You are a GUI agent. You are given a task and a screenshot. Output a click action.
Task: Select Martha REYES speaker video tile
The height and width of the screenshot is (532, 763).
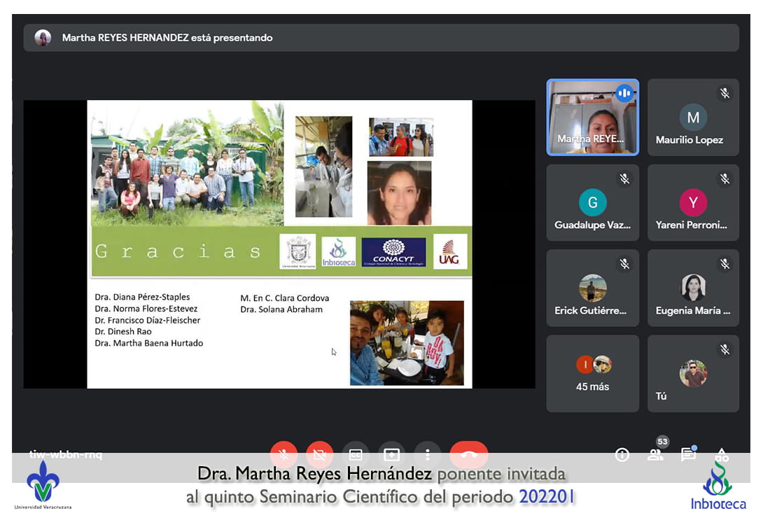pos(592,117)
